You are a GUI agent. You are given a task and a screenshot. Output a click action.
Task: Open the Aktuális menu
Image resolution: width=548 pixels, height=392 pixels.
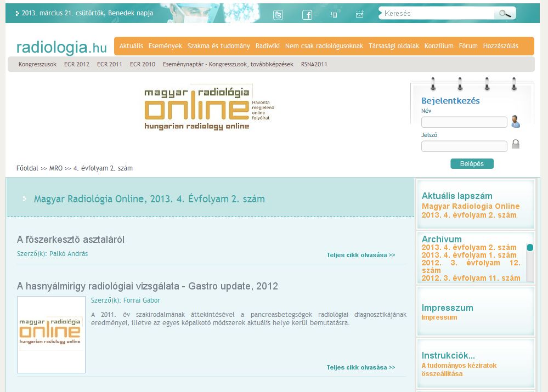click(x=131, y=46)
